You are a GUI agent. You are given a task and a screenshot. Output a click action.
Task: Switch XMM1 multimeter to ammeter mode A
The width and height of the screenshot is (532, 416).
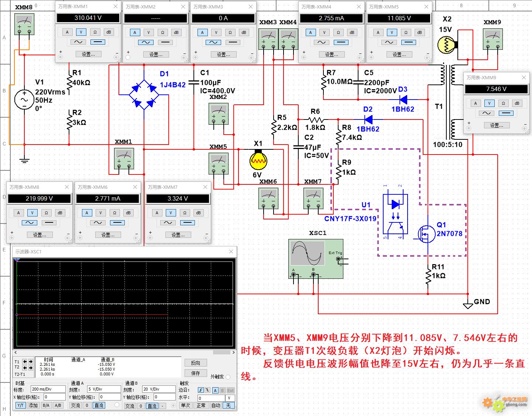point(67,32)
